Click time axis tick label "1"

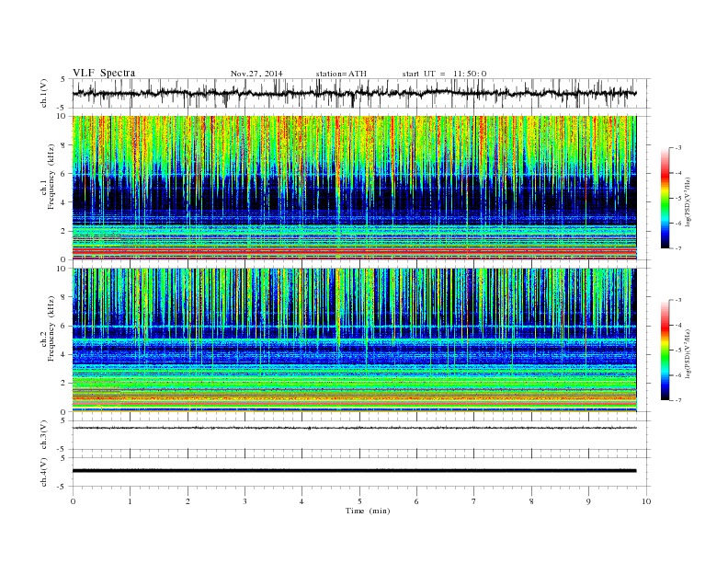click(x=131, y=501)
